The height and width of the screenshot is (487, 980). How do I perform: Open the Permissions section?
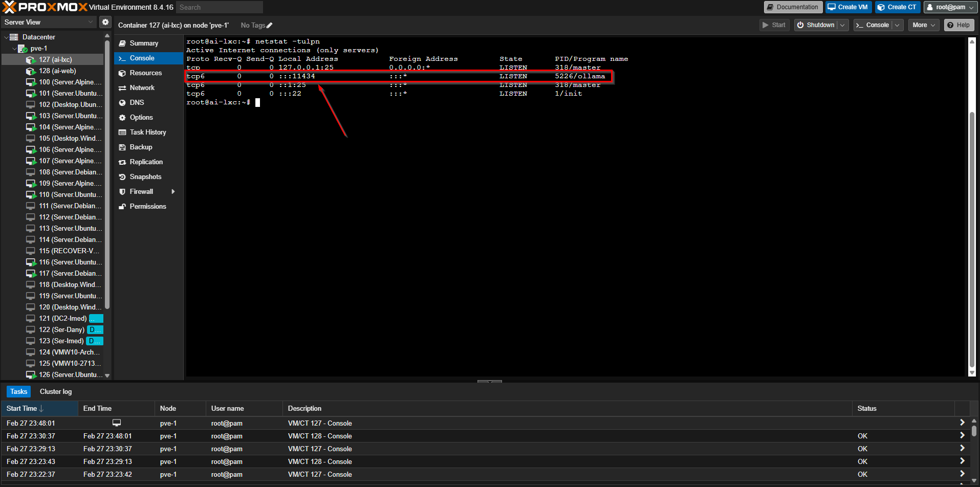click(147, 206)
